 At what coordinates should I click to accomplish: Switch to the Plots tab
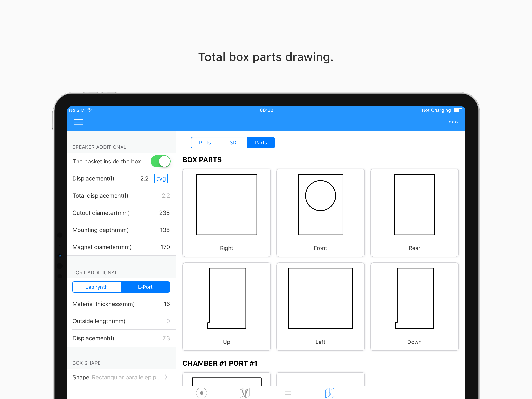(205, 142)
